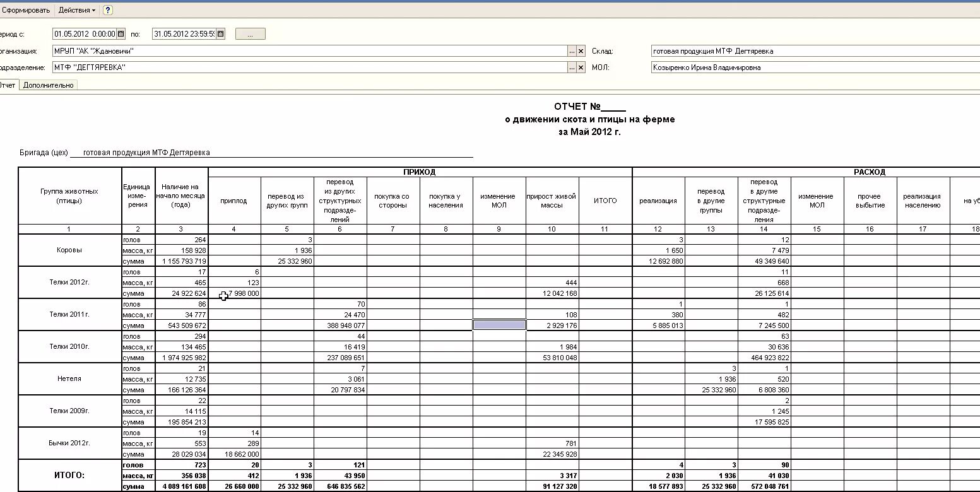The image size is (980, 492).
Task: Select the ИТОГО: row label
Action: (x=69, y=475)
